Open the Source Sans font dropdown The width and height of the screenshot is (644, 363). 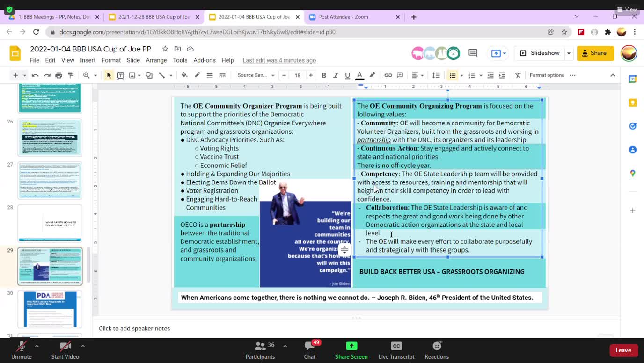pos(256,75)
